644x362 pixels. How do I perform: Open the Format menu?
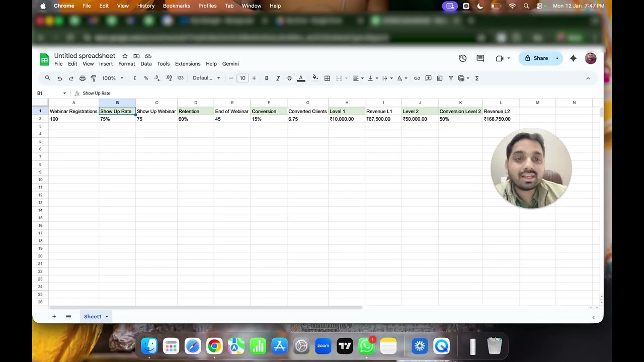click(127, 64)
